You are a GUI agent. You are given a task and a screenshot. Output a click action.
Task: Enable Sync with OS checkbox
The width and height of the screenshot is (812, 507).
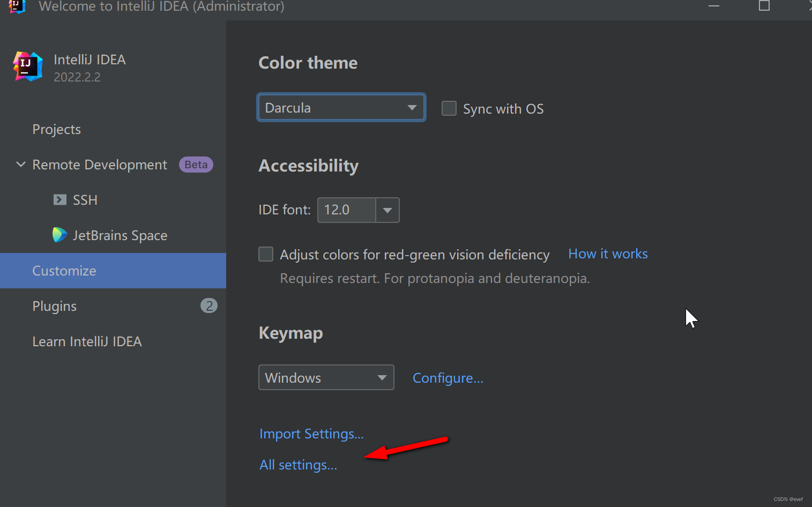click(449, 108)
